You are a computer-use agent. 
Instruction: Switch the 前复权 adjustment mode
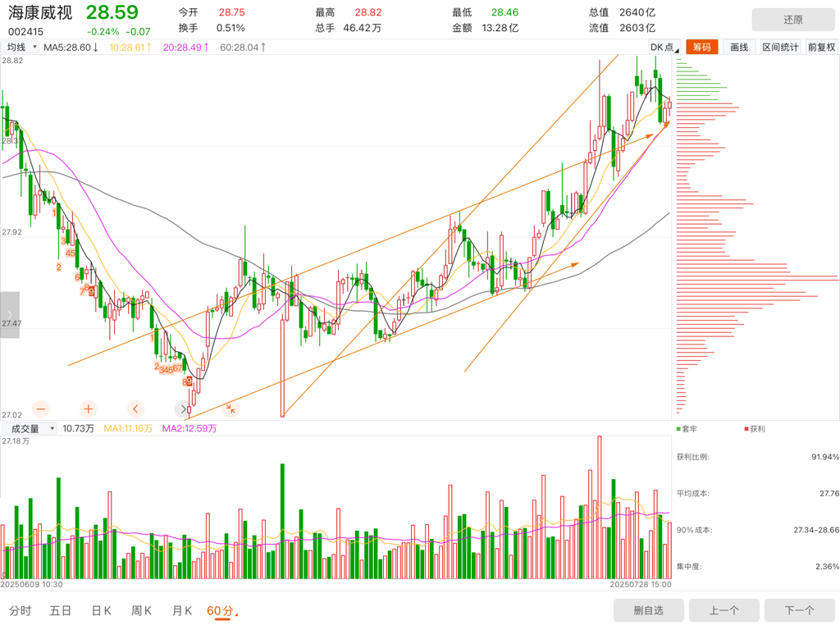pos(821,47)
